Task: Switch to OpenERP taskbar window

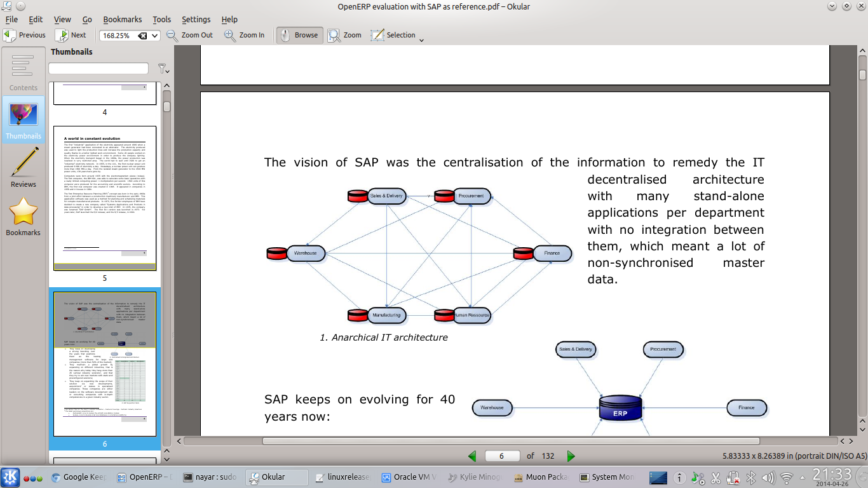Action: 146,477
